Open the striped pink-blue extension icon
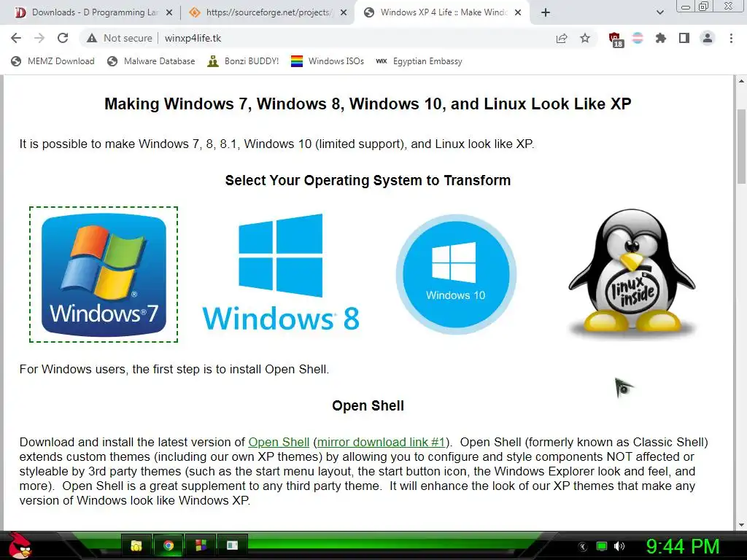The image size is (747, 560). [638, 38]
